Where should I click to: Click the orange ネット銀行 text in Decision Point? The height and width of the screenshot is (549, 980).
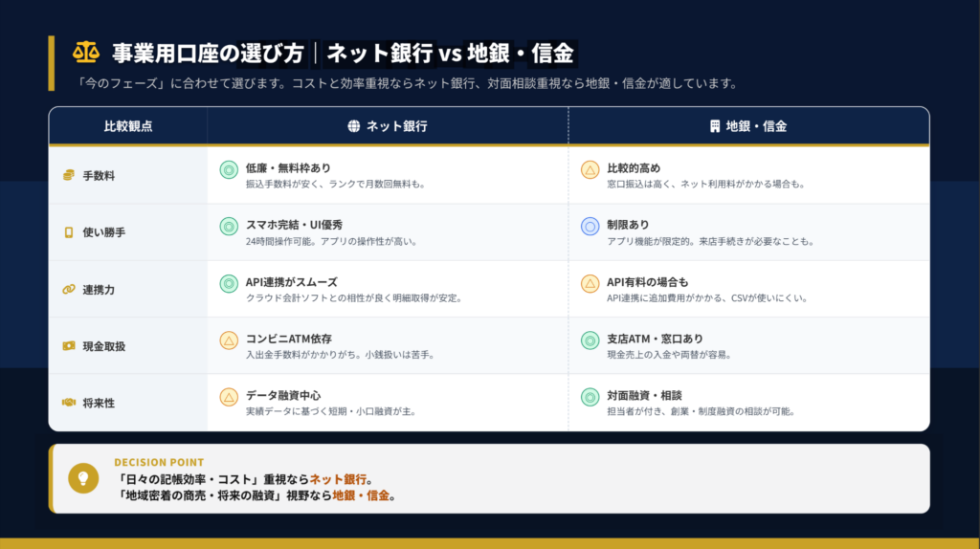[x=340, y=478]
